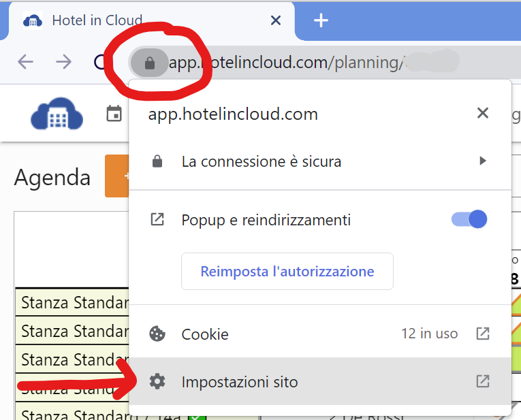Click the external link icon on the Cookie row

pos(483,334)
